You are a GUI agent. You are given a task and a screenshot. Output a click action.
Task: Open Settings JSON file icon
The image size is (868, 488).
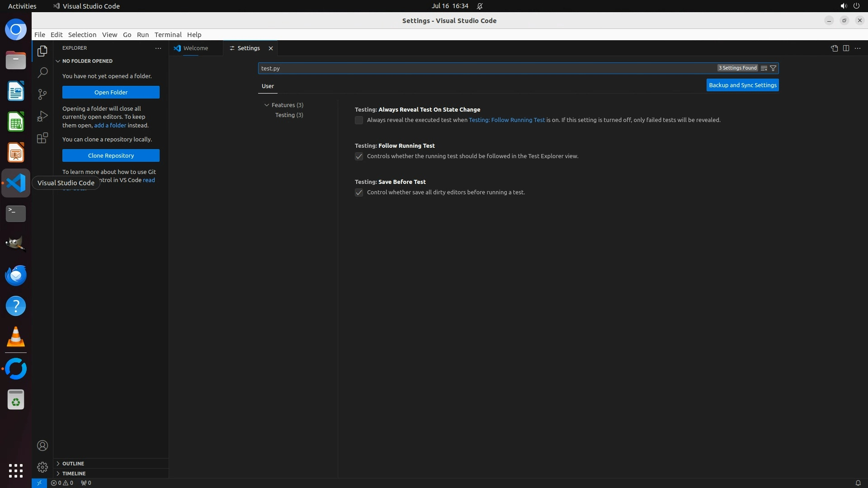pyautogui.click(x=834, y=48)
